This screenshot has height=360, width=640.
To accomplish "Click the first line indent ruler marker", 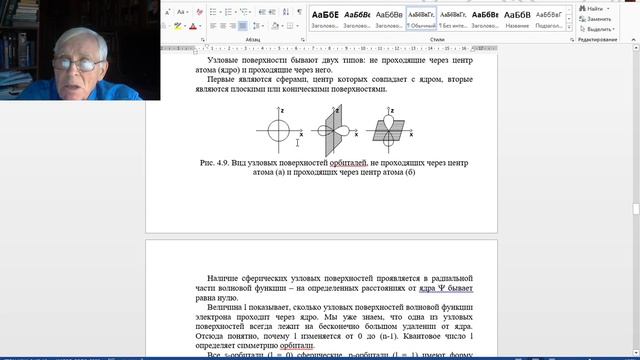I will [x=207, y=47].
